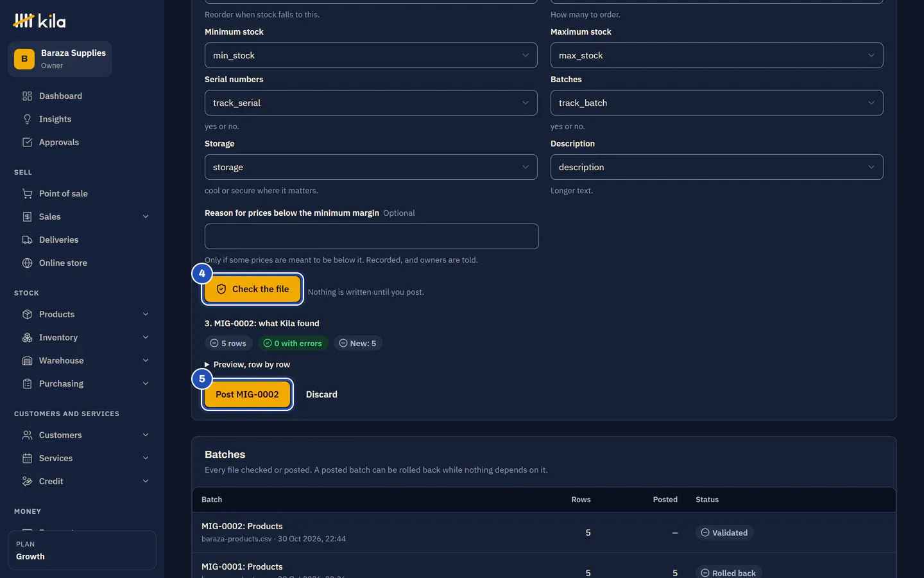Open the Batches track_batch dropdown
Image resolution: width=924 pixels, height=578 pixels.
click(x=717, y=103)
